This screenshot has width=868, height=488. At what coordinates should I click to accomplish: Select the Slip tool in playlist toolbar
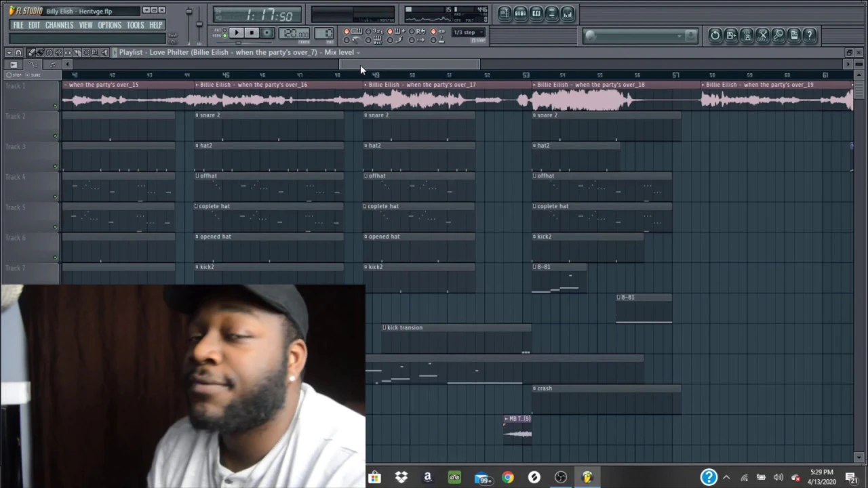68,53
